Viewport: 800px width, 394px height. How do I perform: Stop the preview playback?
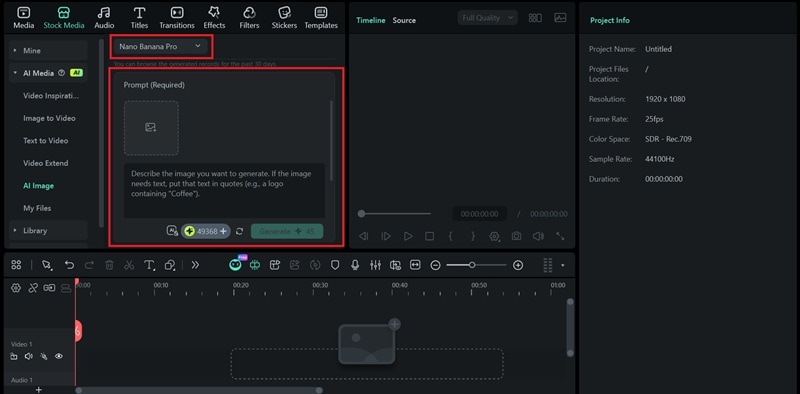[x=430, y=236]
